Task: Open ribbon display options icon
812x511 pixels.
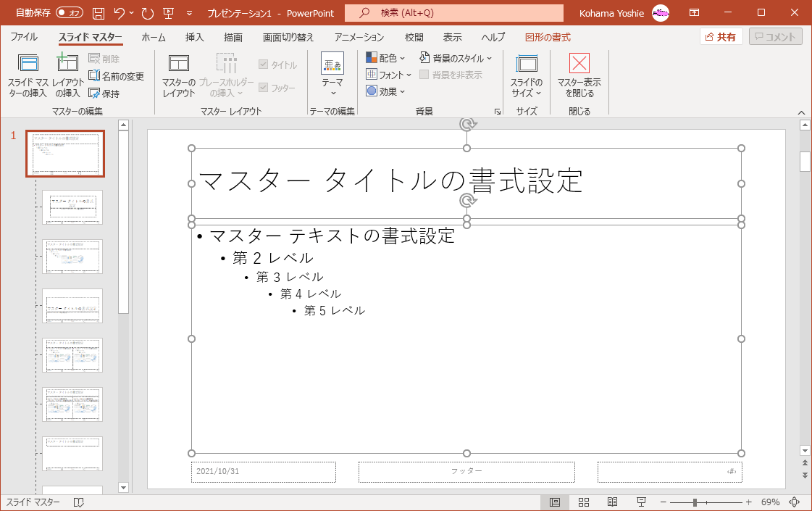Action: (694, 13)
